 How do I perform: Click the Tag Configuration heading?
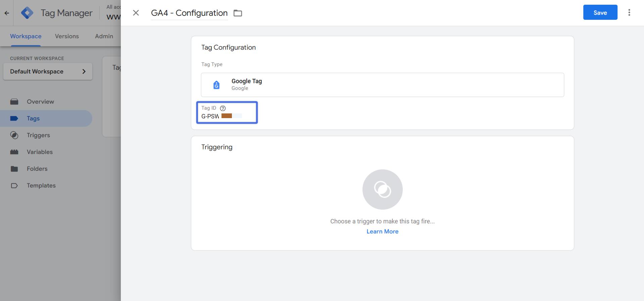[229, 47]
